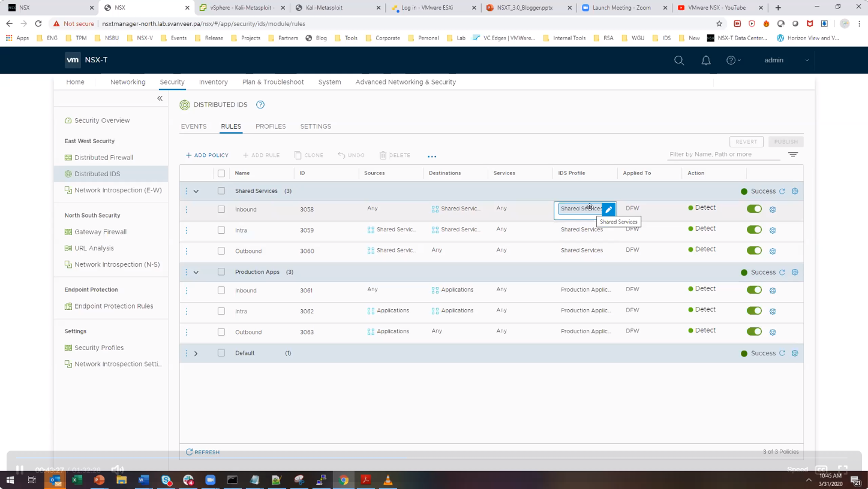
Task: Click the ADD POLICY button
Action: pyautogui.click(x=207, y=155)
